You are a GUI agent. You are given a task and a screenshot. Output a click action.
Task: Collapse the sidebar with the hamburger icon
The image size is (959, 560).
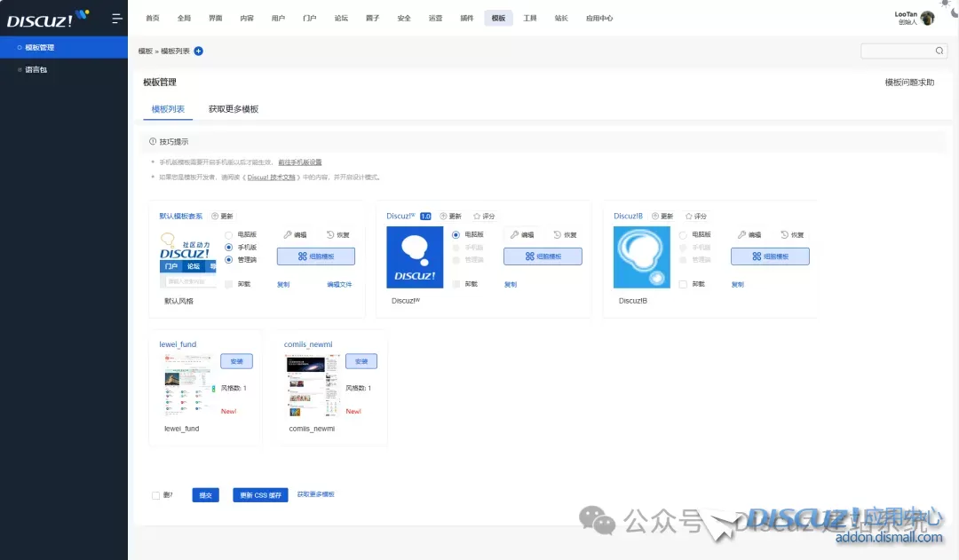[116, 18]
